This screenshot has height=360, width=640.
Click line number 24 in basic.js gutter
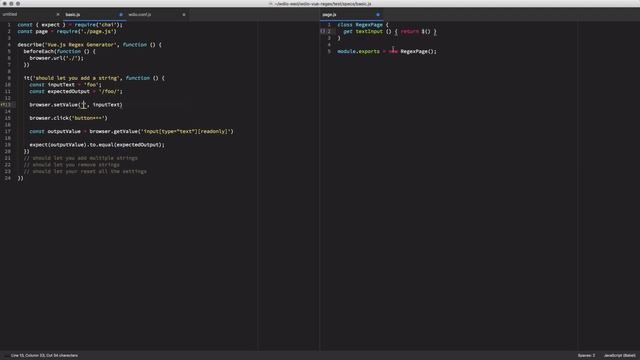[x=8, y=178]
